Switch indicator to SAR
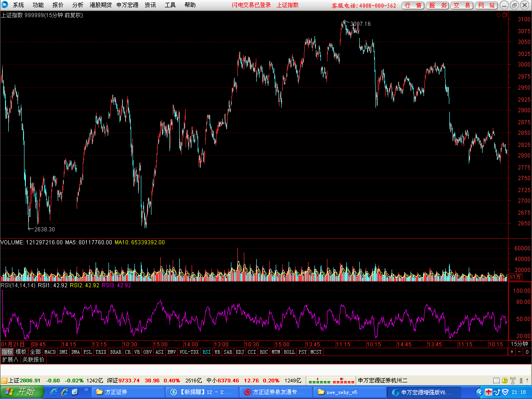Screen dimensions: 532x399 pos(228,352)
